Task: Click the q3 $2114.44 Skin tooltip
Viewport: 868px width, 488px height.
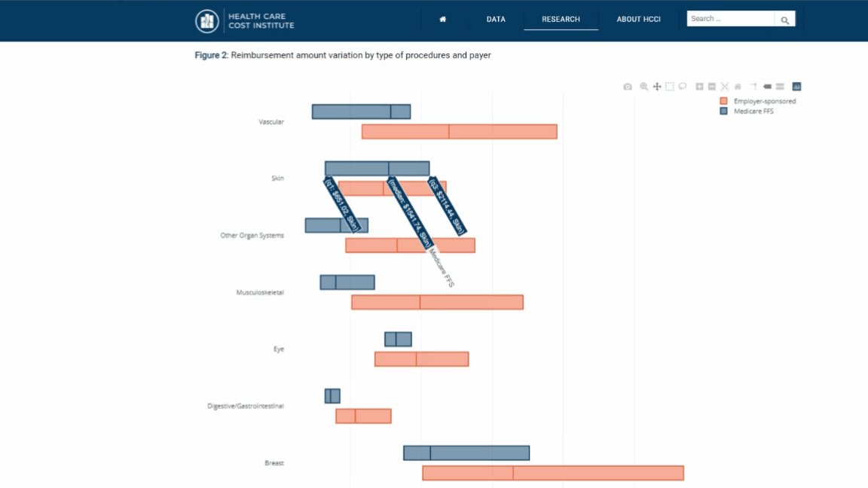Action: 447,206
